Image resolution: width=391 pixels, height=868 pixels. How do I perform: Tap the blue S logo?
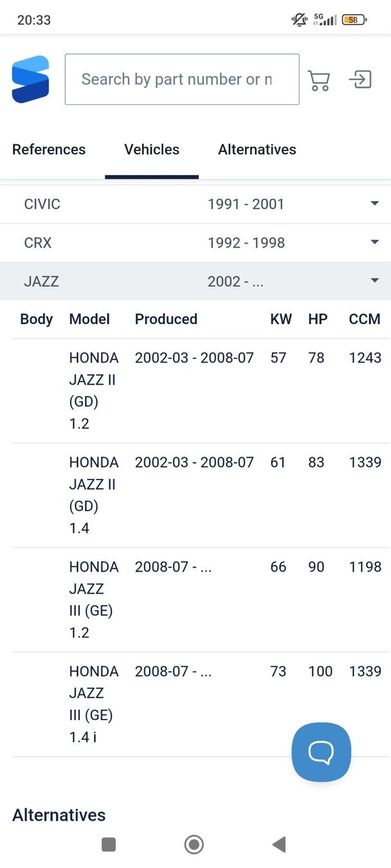30,79
